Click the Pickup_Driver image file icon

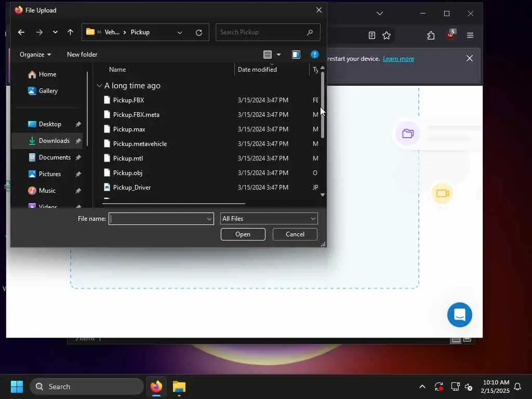pyautogui.click(x=107, y=187)
